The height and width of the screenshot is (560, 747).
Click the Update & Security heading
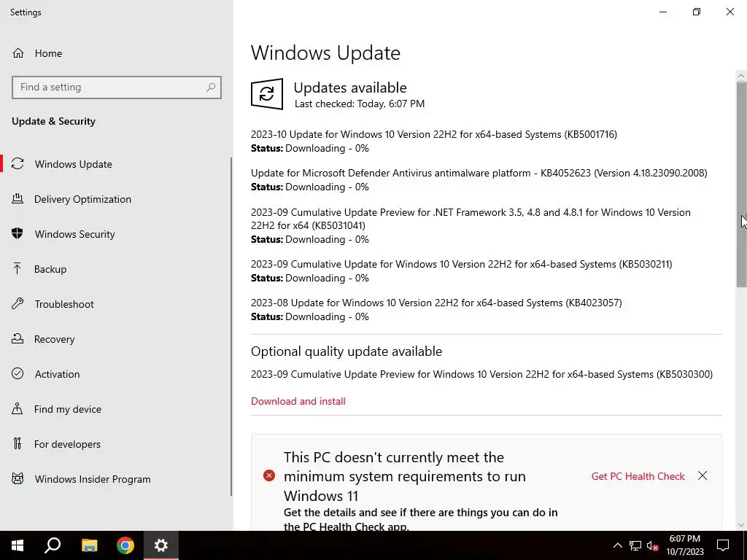53,122
